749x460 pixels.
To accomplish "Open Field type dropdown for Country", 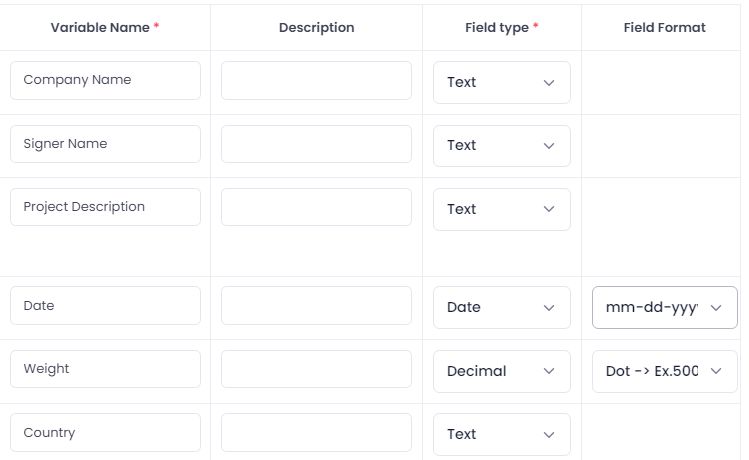I will coord(501,434).
